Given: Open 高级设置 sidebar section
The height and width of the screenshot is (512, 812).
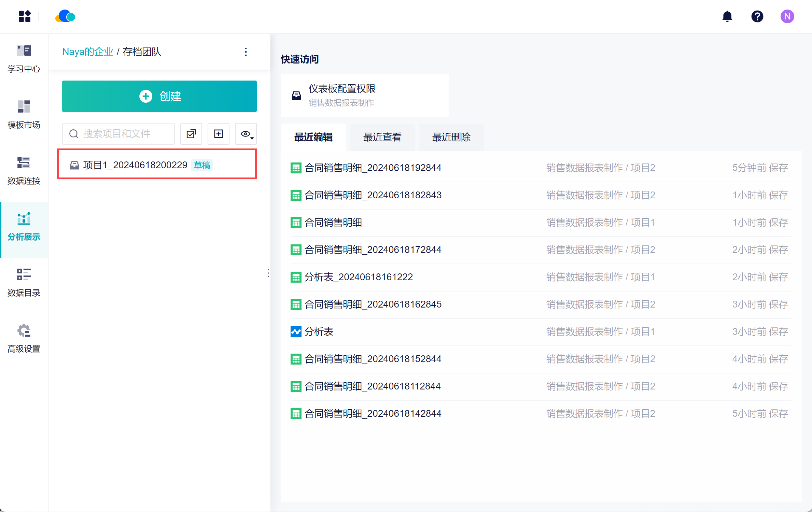Looking at the screenshot, I should (x=24, y=339).
